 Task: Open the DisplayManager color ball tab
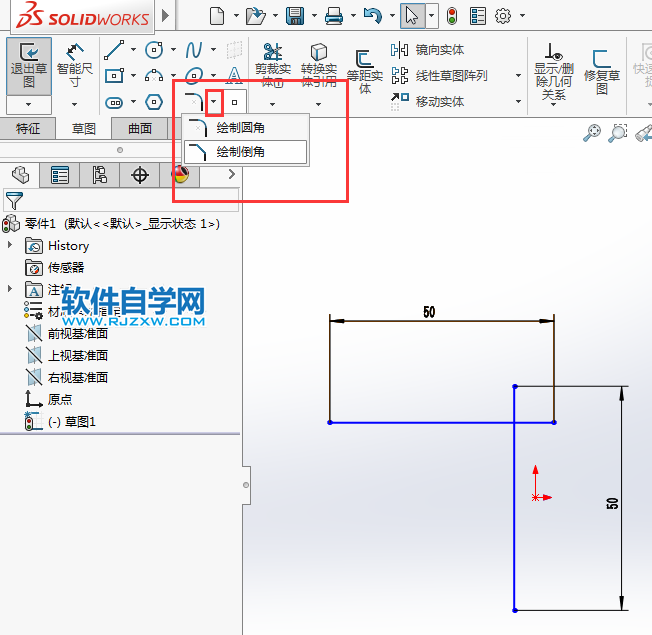pyautogui.click(x=180, y=175)
